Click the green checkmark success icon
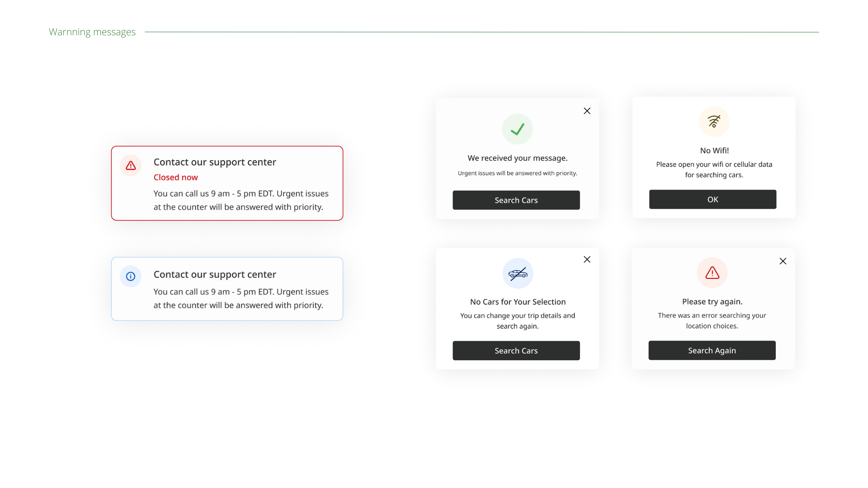 point(517,129)
